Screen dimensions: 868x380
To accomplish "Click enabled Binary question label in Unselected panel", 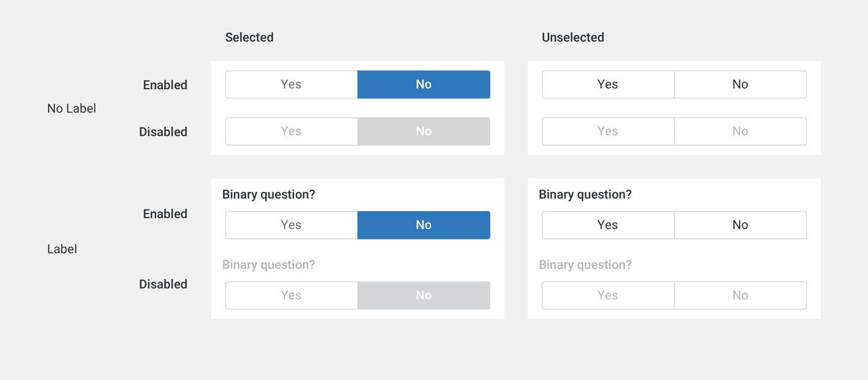I will pyautogui.click(x=585, y=194).
